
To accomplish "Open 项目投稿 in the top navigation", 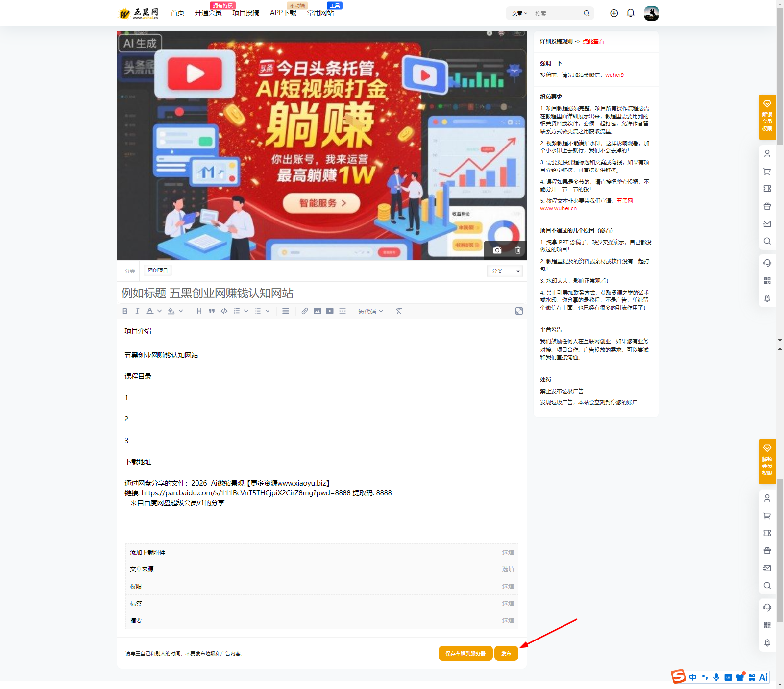I will [x=246, y=13].
